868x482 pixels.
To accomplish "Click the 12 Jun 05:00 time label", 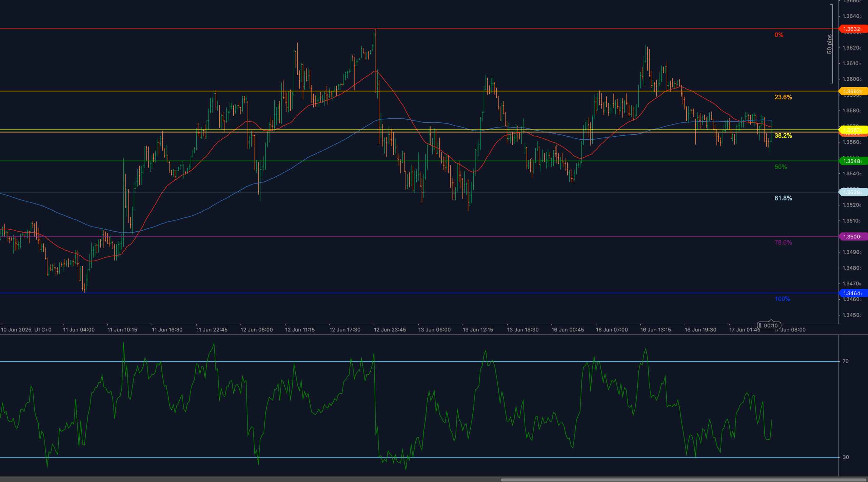I will [257, 330].
